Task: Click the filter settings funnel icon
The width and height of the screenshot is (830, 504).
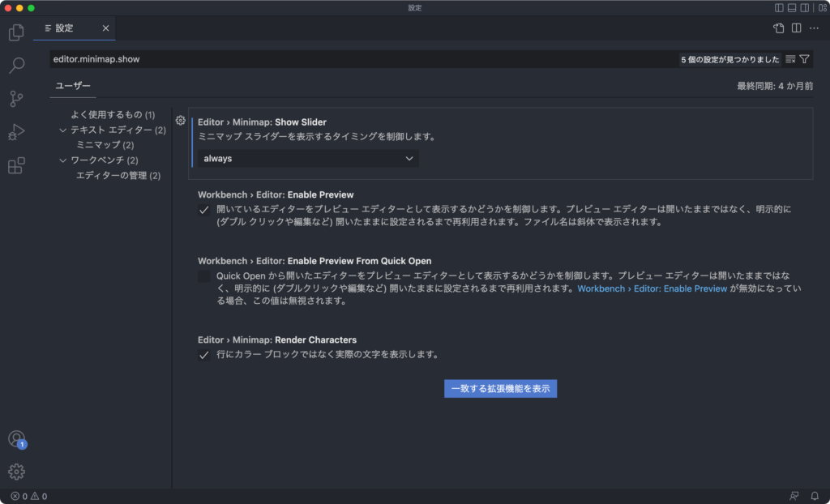Action: [804, 59]
